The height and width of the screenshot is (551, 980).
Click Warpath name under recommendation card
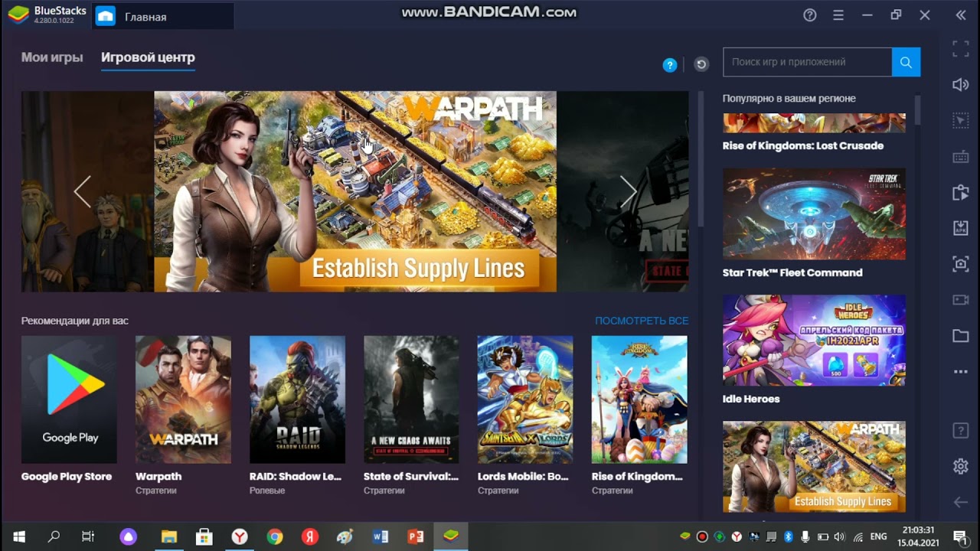click(x=158, y=476)
